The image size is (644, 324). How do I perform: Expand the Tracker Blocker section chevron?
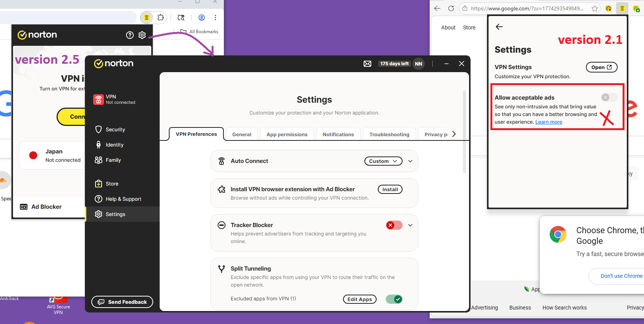[x=410, y=225]
